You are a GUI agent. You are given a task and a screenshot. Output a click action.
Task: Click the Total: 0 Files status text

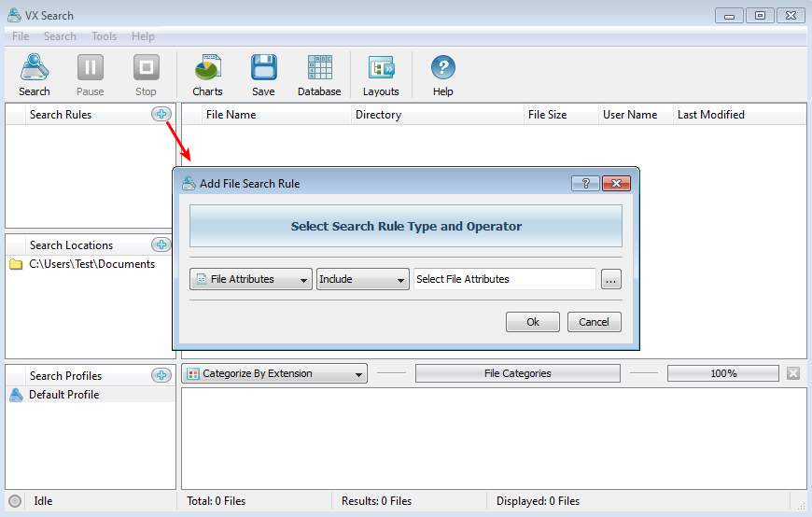click(216, 501)
